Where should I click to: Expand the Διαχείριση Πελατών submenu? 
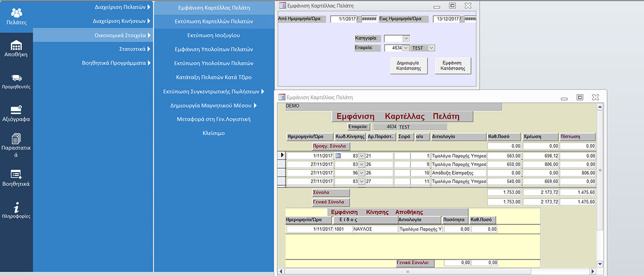pyautogui.click(x=120, y=7)
